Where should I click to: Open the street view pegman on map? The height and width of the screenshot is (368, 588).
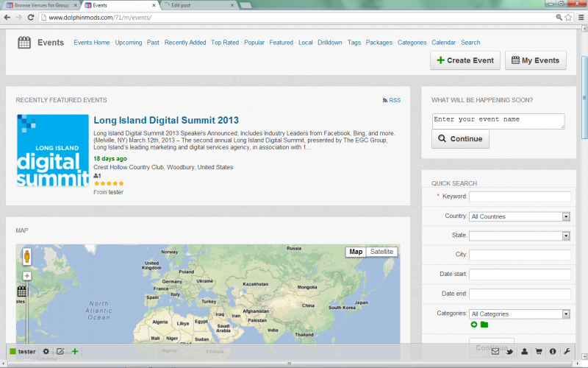(26, 256)
